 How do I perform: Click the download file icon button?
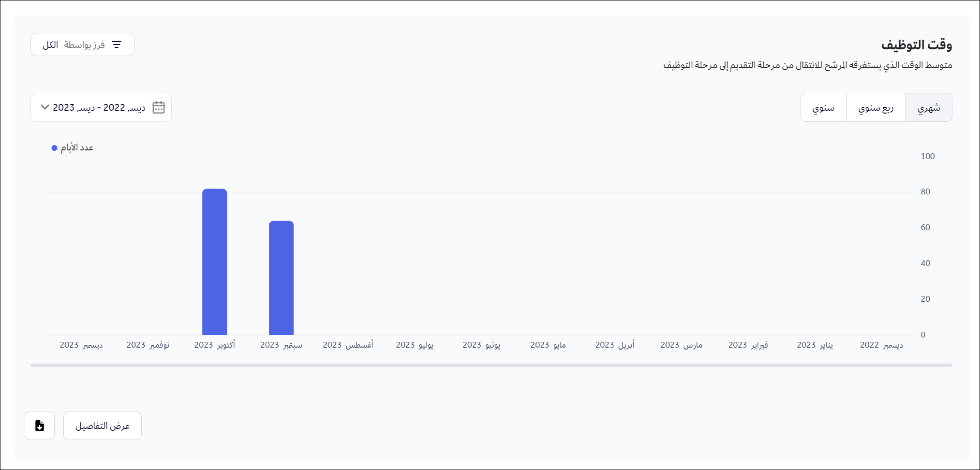40,426
